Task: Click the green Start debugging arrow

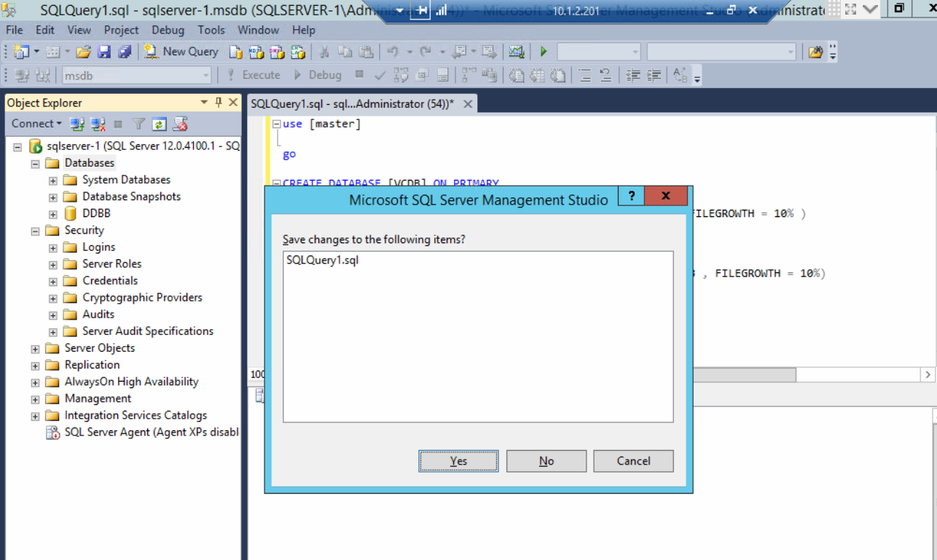Action: tap(544, 52)
